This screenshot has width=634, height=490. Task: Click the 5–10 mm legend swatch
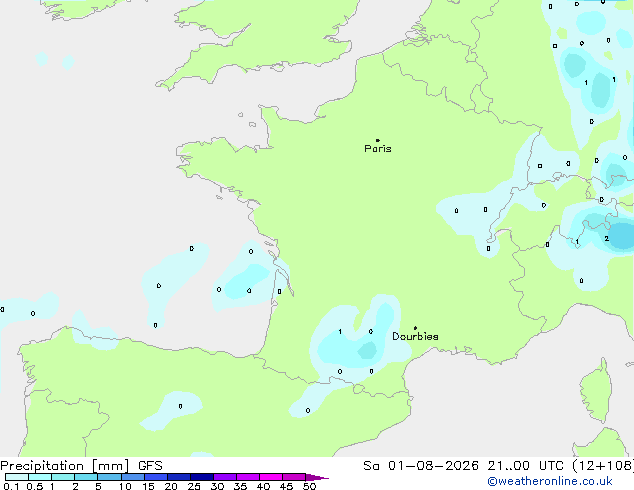click(109, 477)
